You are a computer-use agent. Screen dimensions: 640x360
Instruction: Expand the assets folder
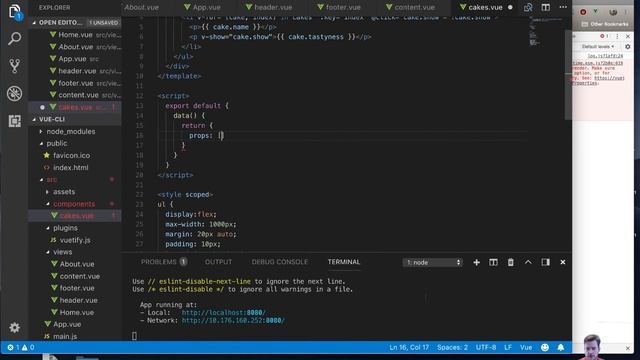[64, 191]
